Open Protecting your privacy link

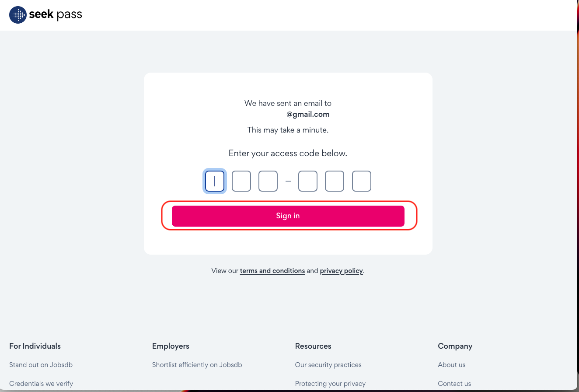pos(331,384)
